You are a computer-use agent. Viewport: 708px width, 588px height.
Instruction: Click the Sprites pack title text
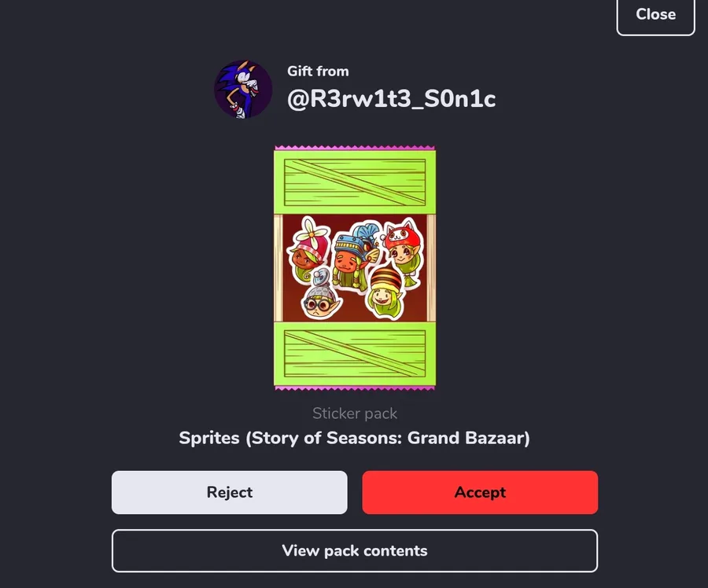[x=355, y=438]
